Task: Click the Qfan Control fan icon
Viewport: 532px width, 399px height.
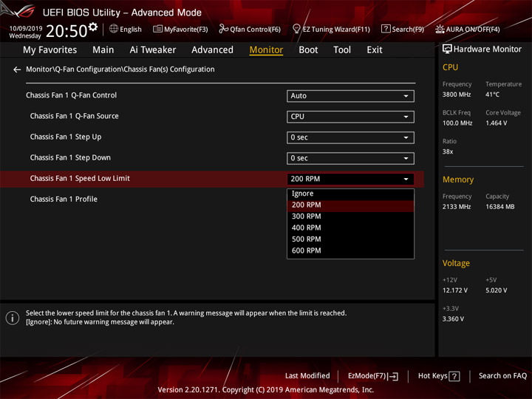Action: pos(223,29)
